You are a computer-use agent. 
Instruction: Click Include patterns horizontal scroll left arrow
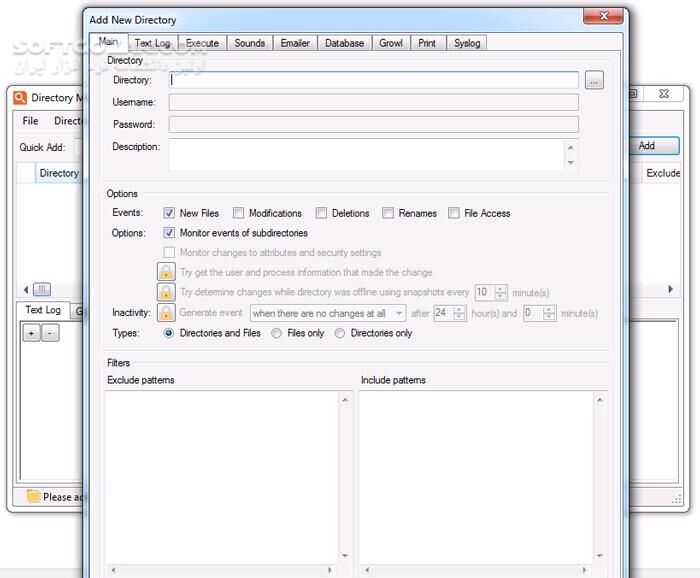367,570
